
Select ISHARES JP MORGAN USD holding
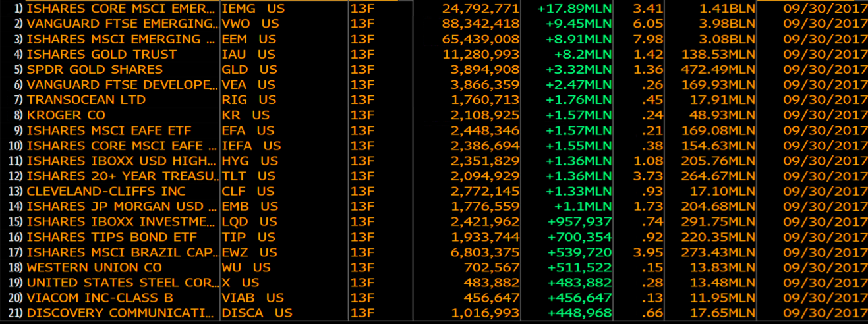pyautogui.click(x=123, y=206)
